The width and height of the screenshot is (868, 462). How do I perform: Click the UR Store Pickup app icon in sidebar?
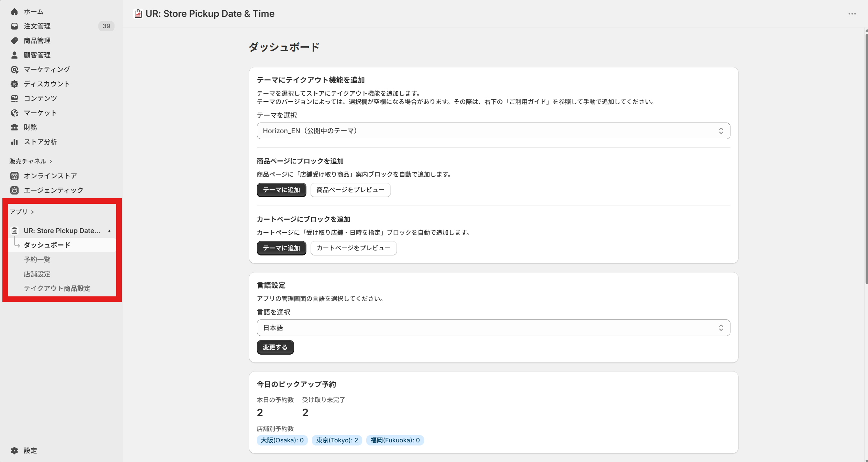click(14, 231)
